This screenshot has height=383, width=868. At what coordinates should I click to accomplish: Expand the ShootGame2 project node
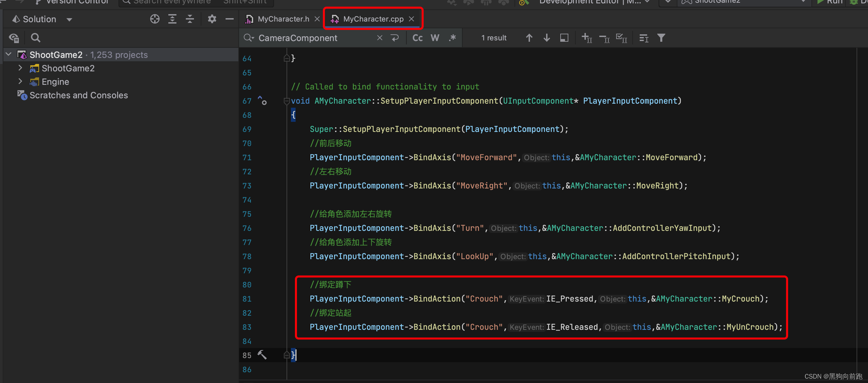[x=20, y=68]
